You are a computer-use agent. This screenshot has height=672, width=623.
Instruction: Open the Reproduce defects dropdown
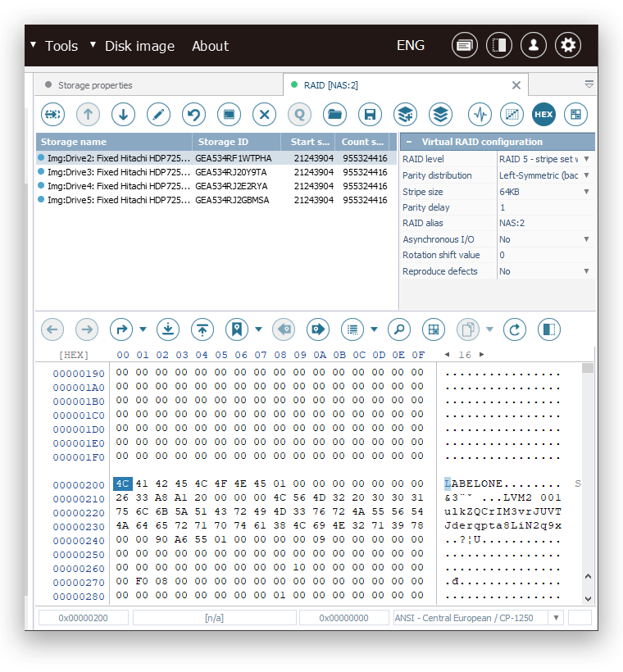tap(587, 271)
